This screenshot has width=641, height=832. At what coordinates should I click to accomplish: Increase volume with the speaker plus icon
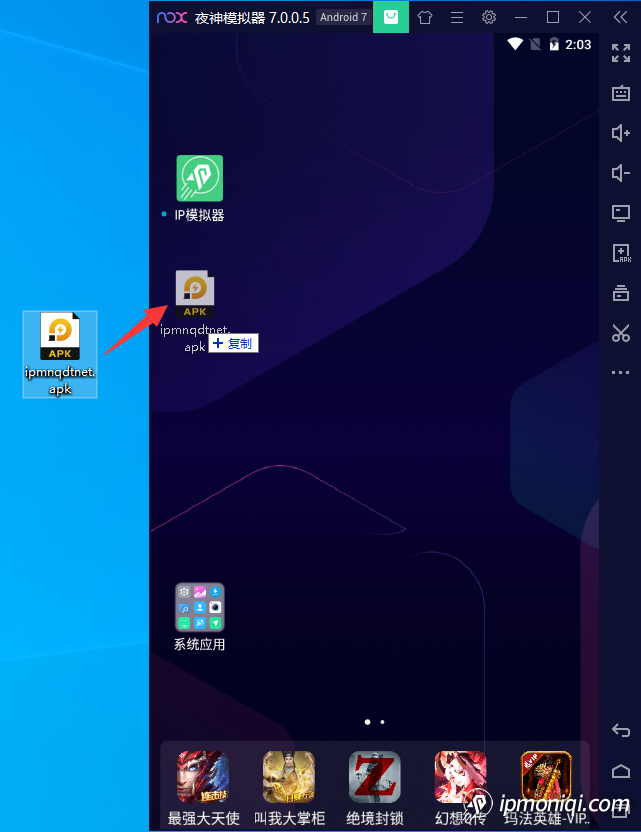tap(621, 133)
